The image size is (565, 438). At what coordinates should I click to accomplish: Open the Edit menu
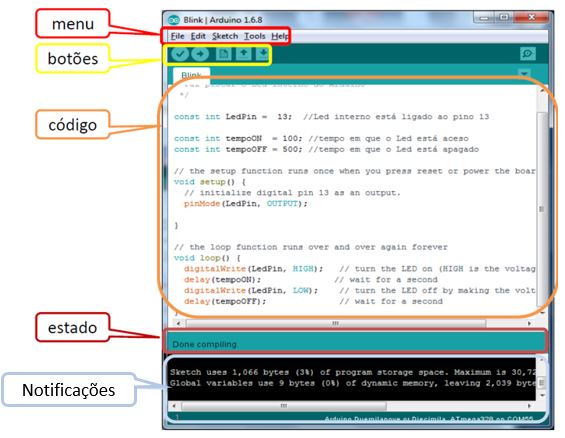(x=198, y=36)
